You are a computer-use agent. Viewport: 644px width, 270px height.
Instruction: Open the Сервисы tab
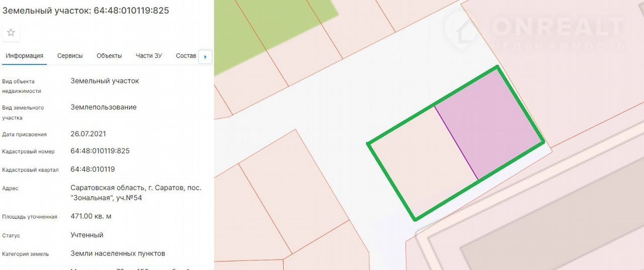(x=70, y=56)
